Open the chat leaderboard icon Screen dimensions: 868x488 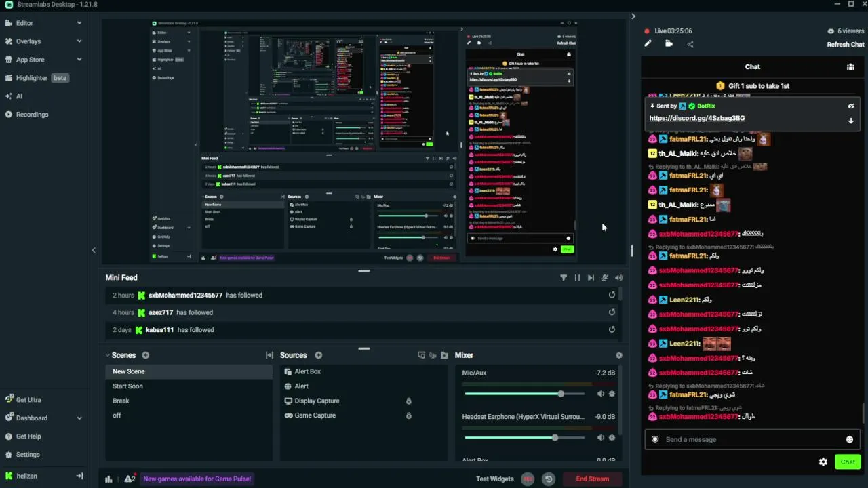tap(850, 67)
